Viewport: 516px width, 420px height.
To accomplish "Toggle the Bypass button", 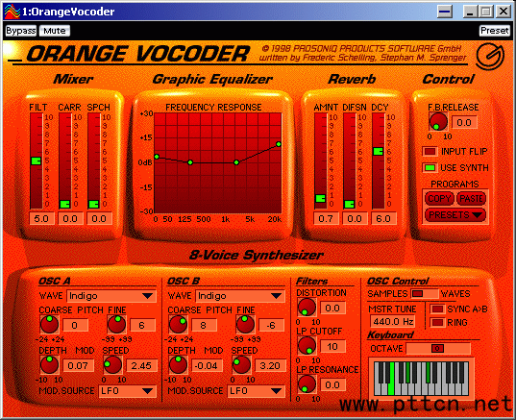I will tap(21, 31).
